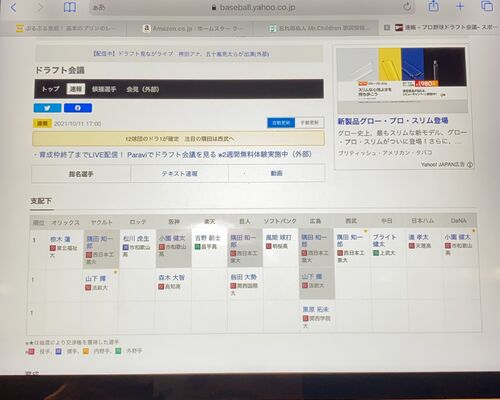
Task: Click the green position icon beside 上武大
Action: 376,253
